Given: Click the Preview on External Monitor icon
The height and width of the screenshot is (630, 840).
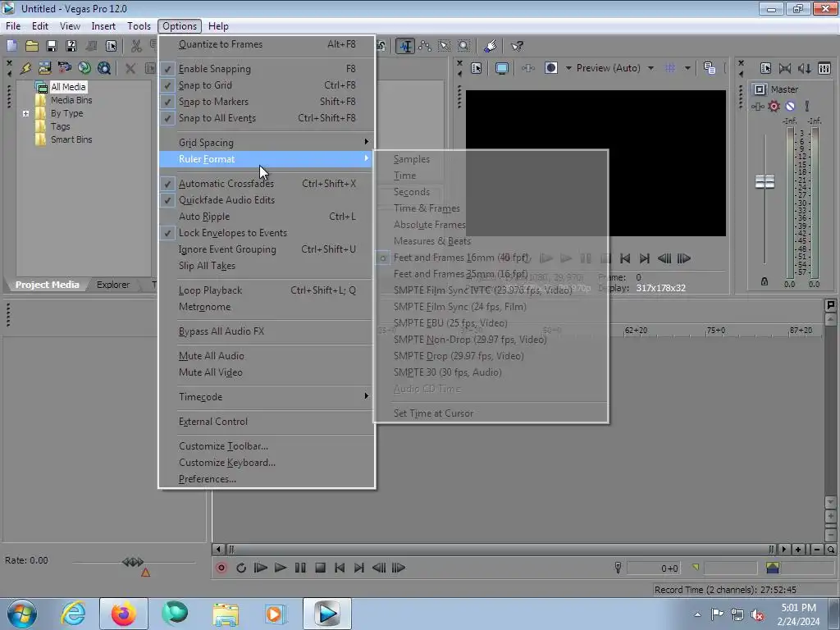Looking at the screenshot, I should point(501,68).
